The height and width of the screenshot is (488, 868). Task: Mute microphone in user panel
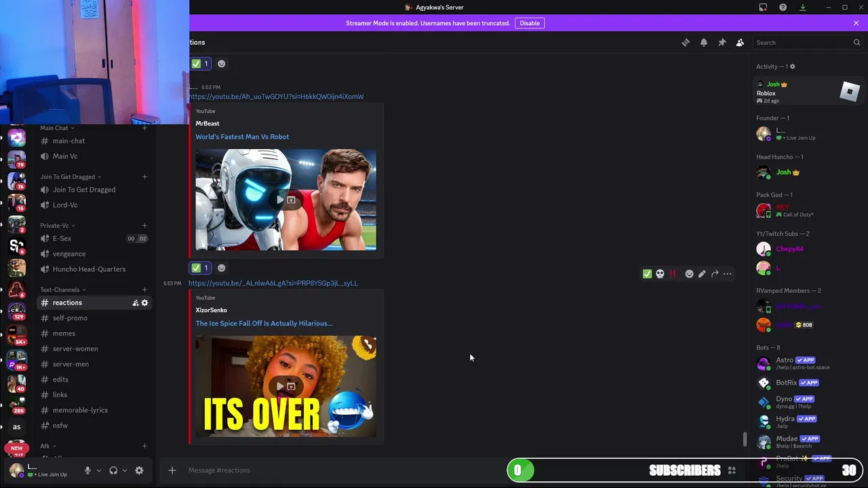click(87, 470)
